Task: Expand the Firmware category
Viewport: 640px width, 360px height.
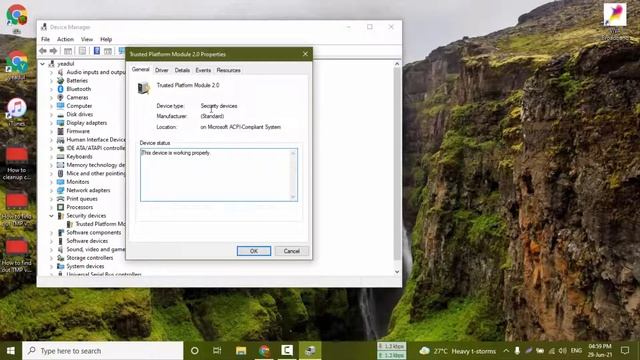Action: tap(51, 131)
